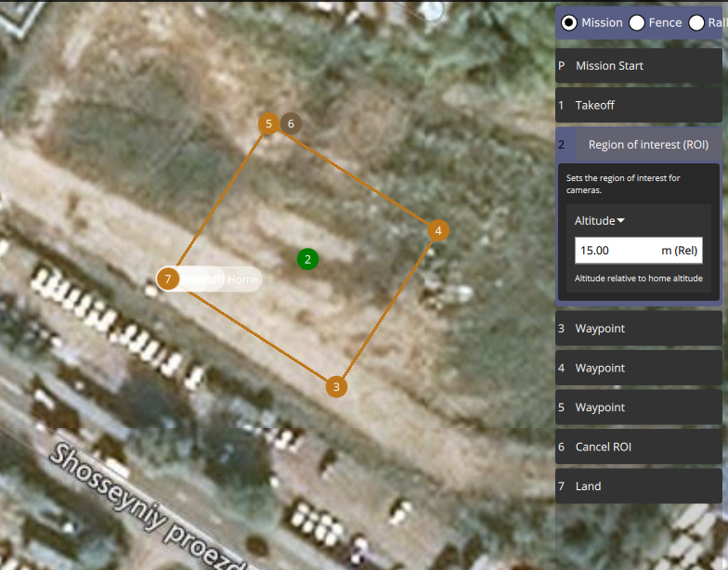Click Cancel ROI marker 6 on map

tap(291, 124)
